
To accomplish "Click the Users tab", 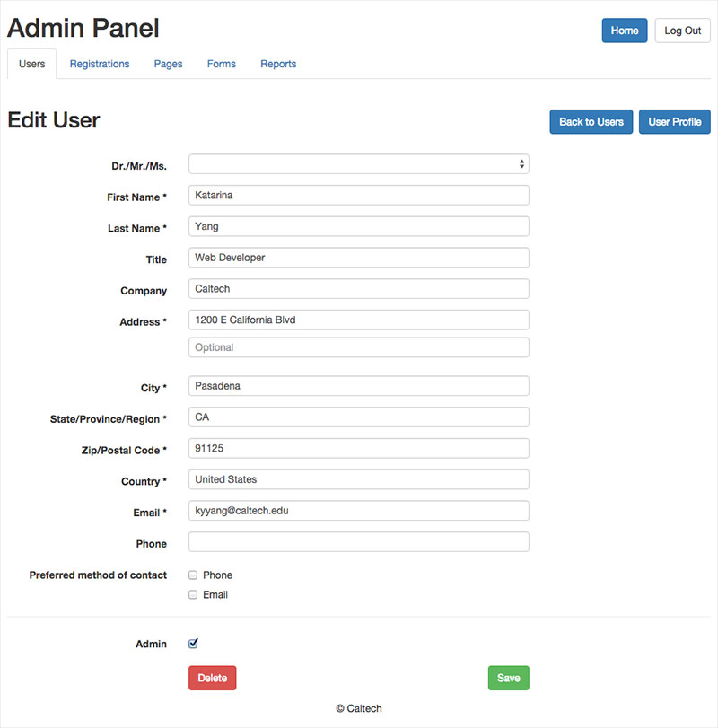I will coord(31,65).
